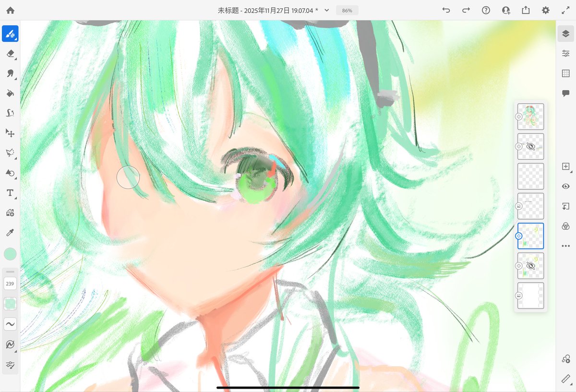Screen dimensions: 576x392
Task: Select the Lasso selection tool
Action: pos(9,153)
